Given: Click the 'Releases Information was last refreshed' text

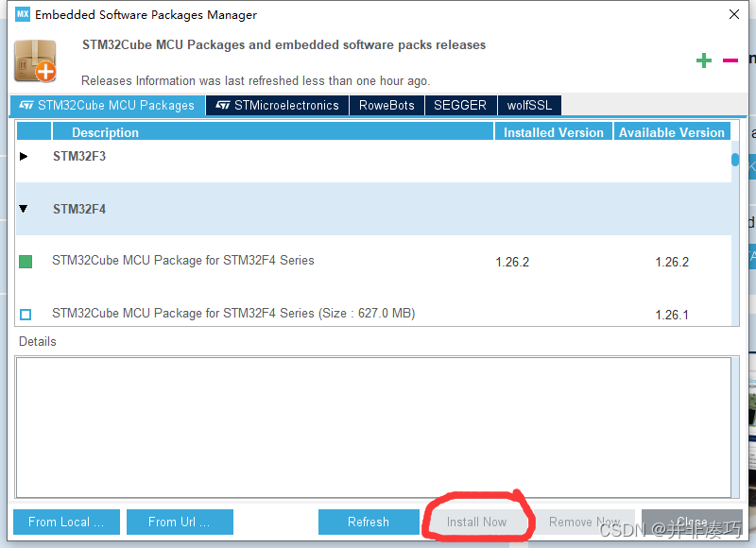Looking at the screenshot, I should [x=255, y=80].
